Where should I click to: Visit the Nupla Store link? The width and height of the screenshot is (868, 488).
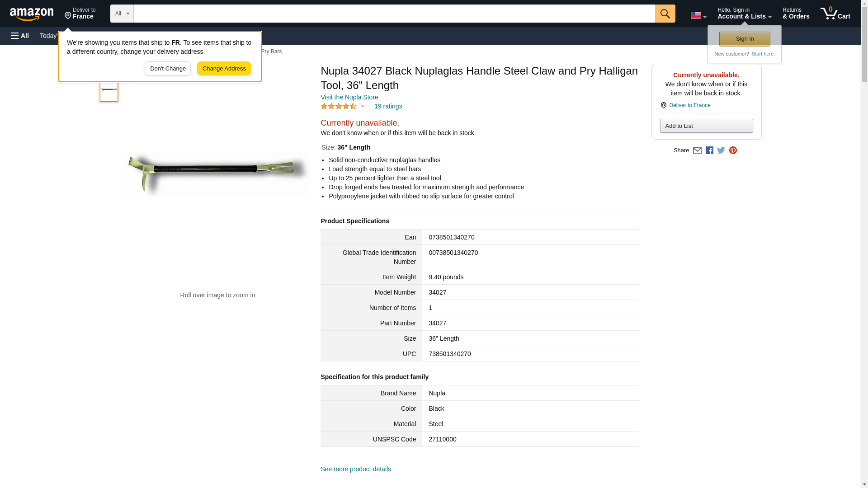349,97
